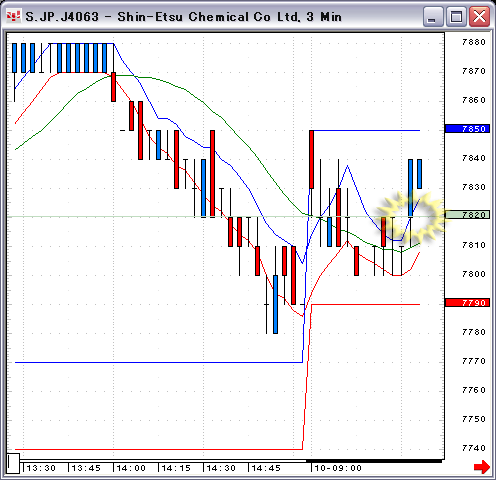Viewport: 496px width, 480px height.
Task: Click the 14:30 time label
Action: (221, 468)
